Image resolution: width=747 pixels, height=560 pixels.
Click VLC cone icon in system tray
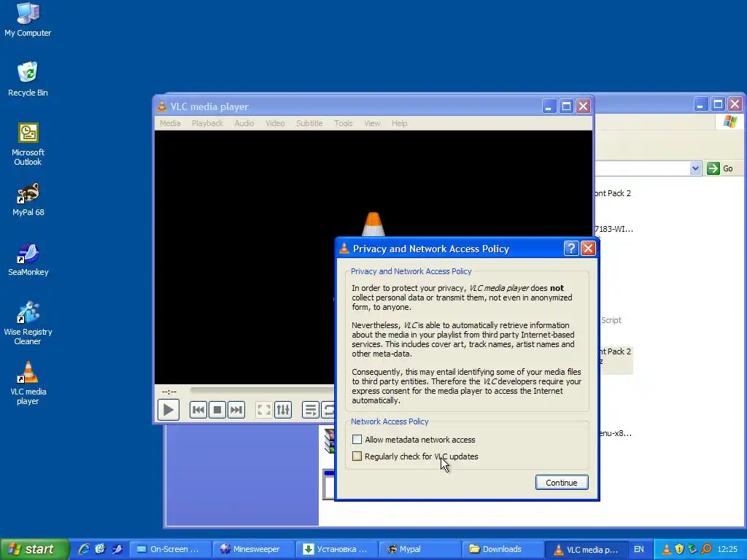[x=667, y=549]
